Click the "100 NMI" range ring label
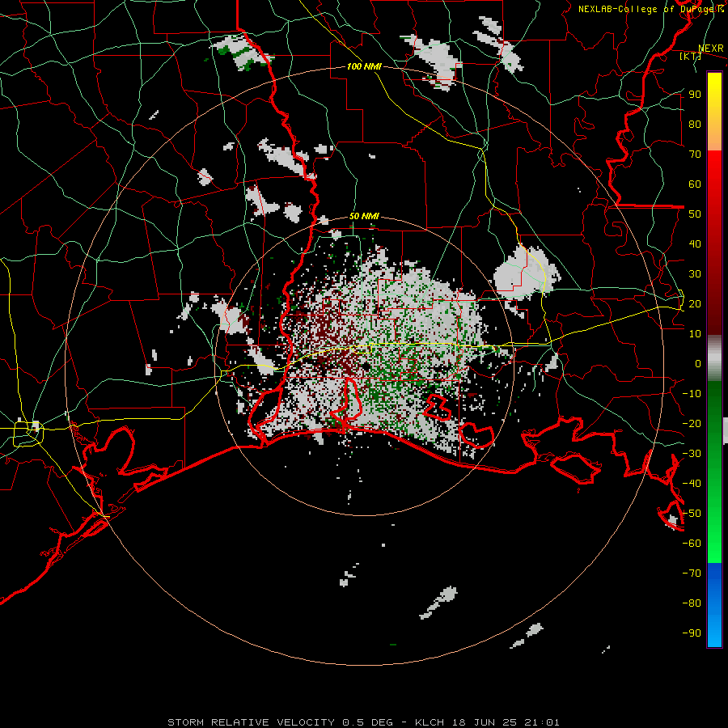Screen dimensions: 728x728 click(x=364, y=66)
